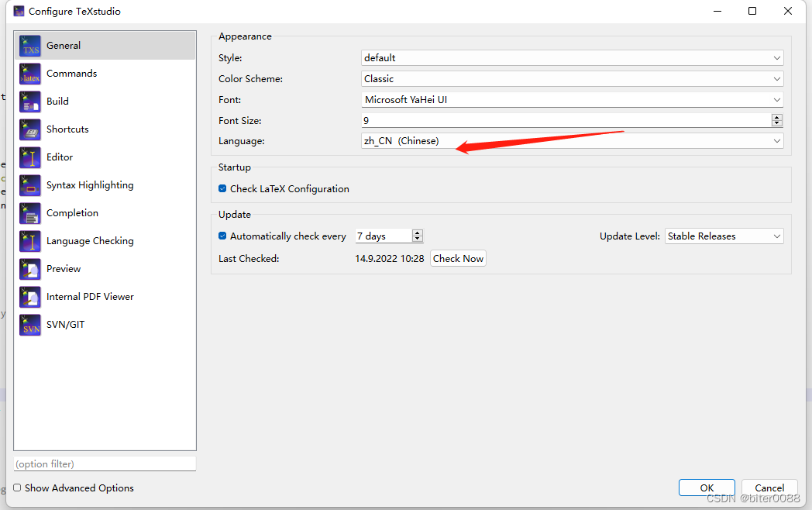Viewport: 812px width, 510px height.
Task: Click the Completion list icon
Action: [30, 214]
